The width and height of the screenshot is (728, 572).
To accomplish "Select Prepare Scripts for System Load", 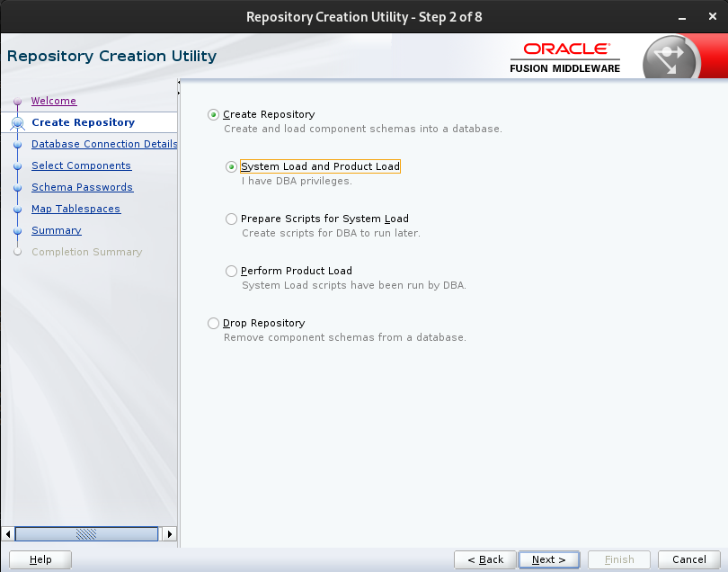I will (x=231, y=219).
